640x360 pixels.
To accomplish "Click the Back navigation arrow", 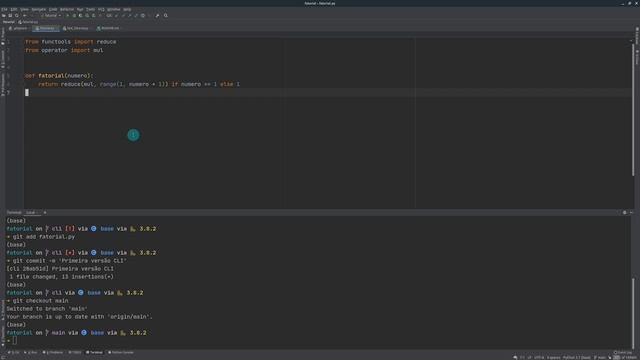I will pyautogui.click(x=25, y=16).
